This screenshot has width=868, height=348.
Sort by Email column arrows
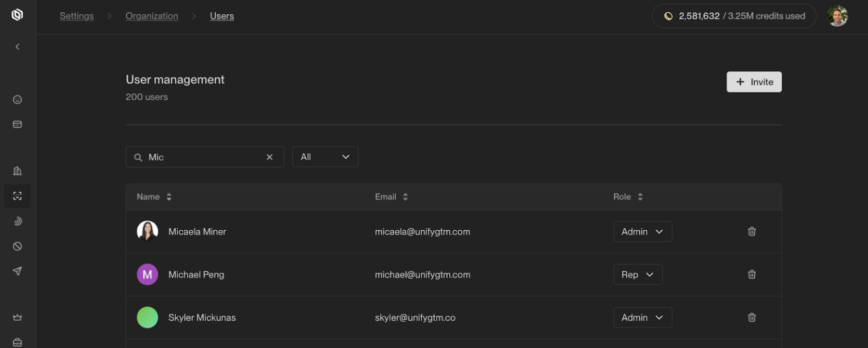pos(406,197)
